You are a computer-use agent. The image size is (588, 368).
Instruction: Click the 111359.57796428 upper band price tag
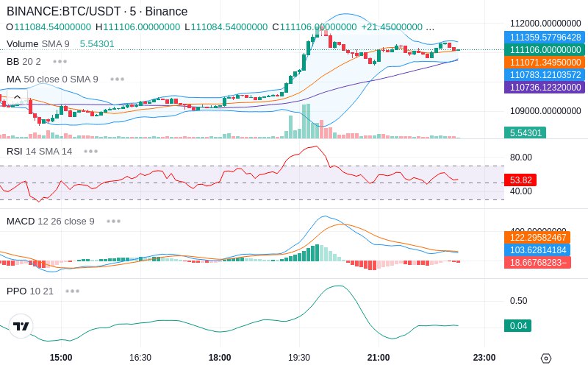pos(545,38)
